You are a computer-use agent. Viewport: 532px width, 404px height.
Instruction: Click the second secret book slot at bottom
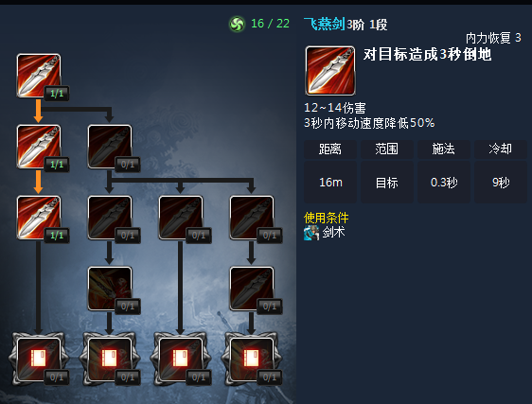tap(110, 359)
